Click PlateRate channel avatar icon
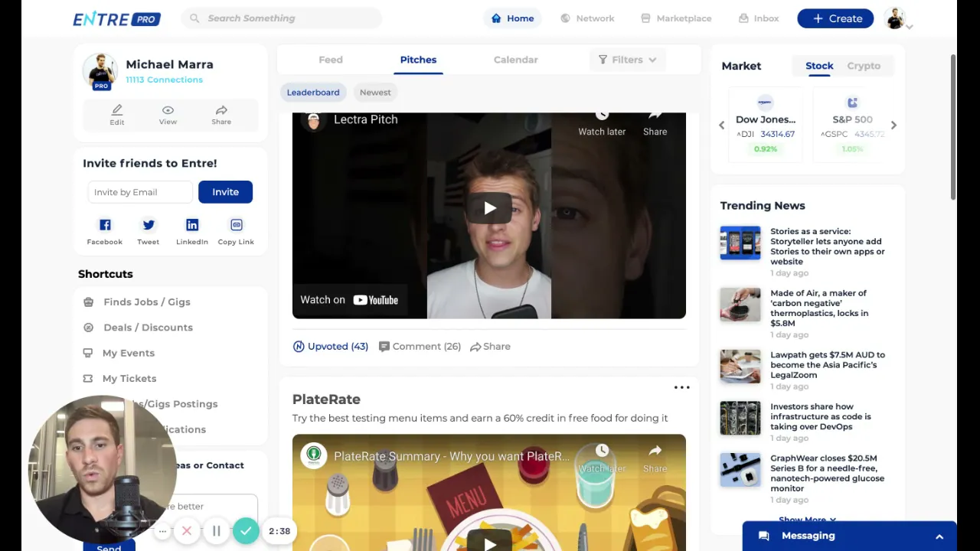The height and width of the screenshot is (551, 980). click(313, 455)
